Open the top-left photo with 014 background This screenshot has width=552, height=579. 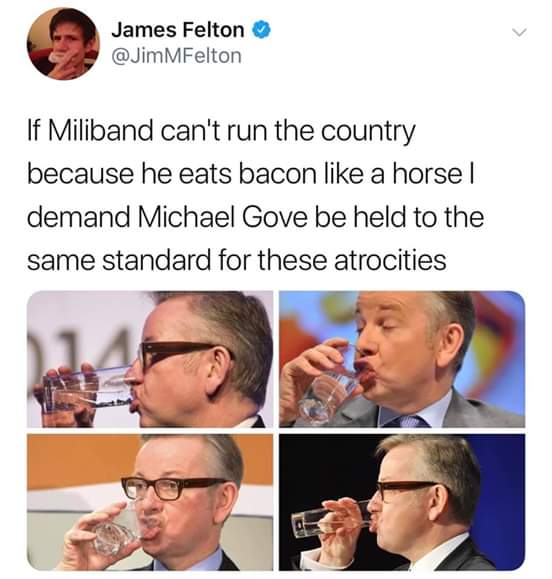click(x=150, y=359)
